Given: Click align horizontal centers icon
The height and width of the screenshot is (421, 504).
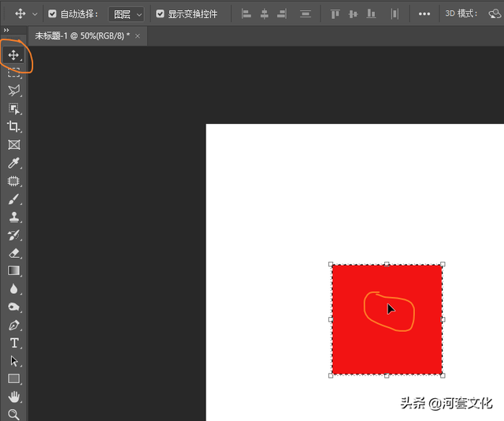Looking at the screenshot, I should pos(265,14).
